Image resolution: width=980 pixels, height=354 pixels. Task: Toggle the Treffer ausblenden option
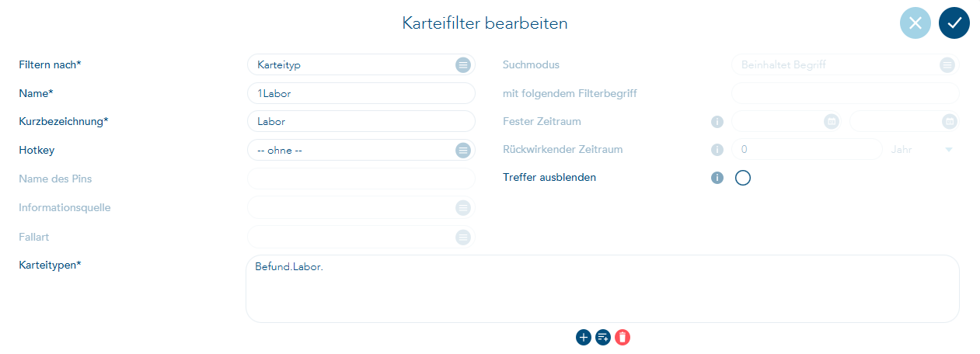click(742, 178)
